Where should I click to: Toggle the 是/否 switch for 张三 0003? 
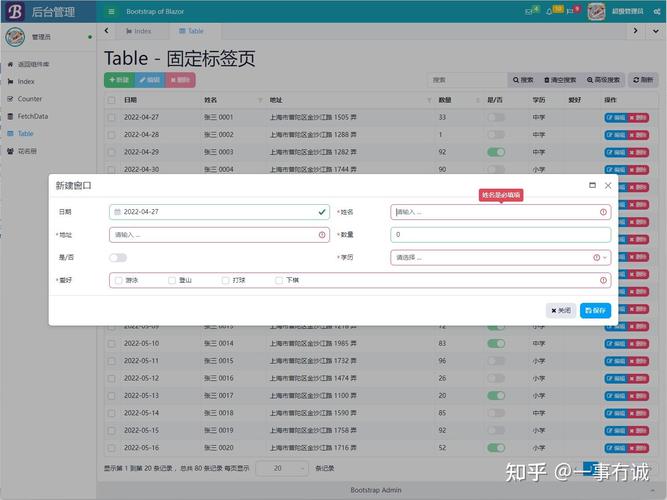(x=496, y=152)
